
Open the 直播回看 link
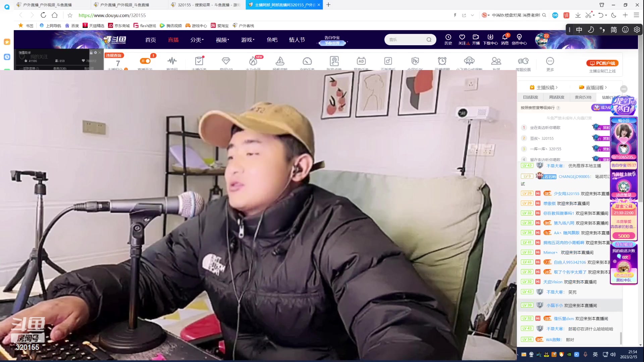[593, 87]
